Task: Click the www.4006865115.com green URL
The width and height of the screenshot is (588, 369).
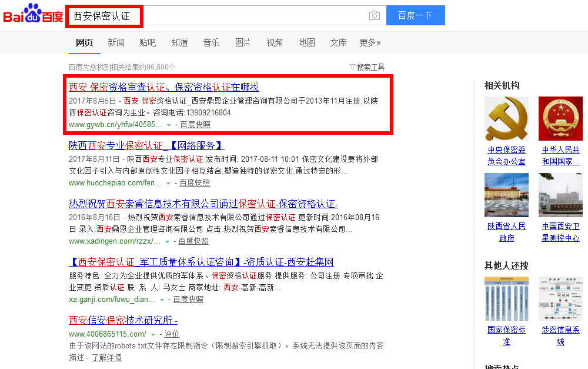Action: (108, 334)
